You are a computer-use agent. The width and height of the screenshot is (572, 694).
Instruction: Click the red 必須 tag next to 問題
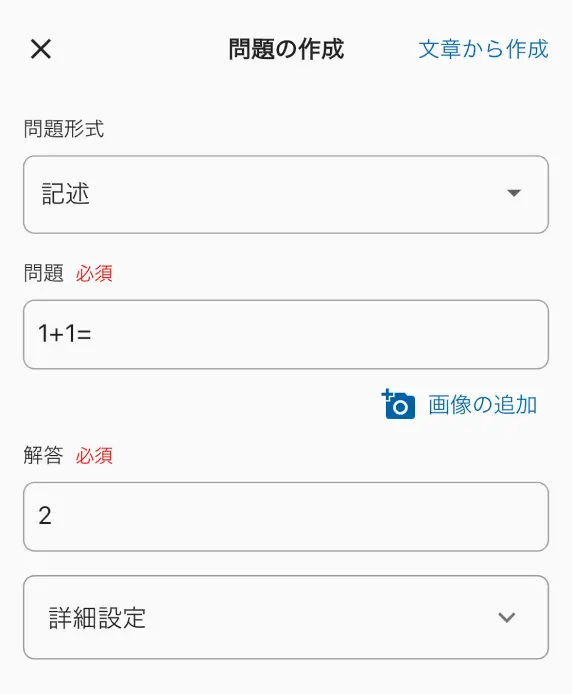point(94,273)
